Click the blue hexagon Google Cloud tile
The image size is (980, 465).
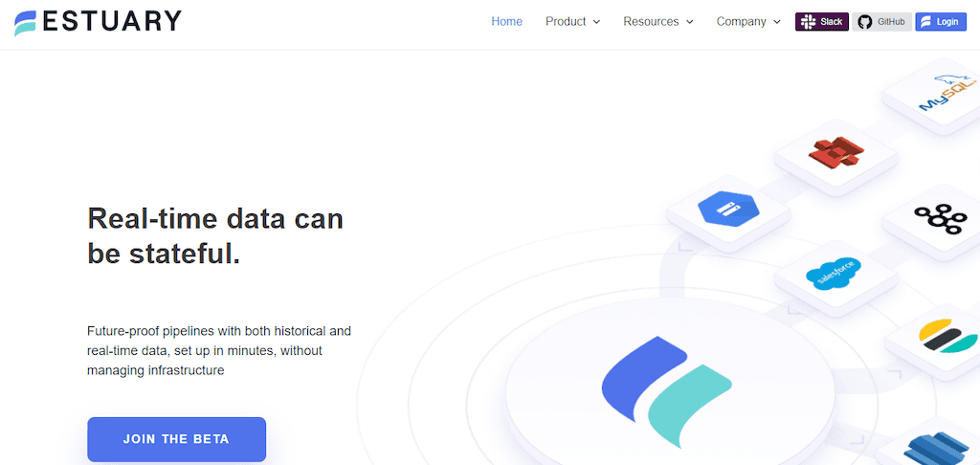(727, 208)
